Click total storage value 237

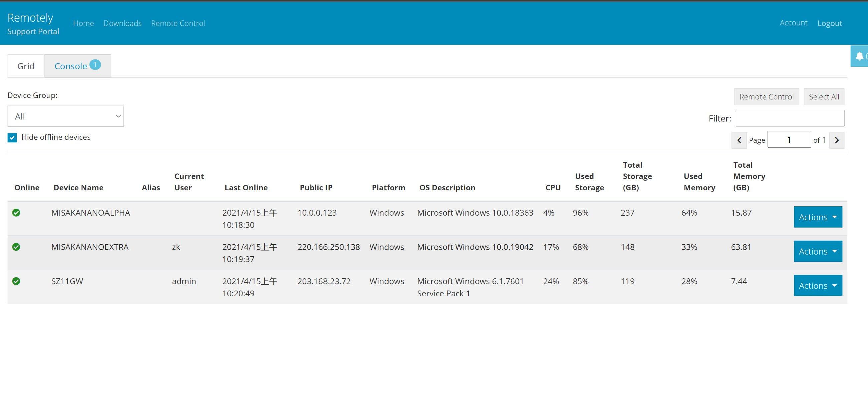tap(627, 213)
